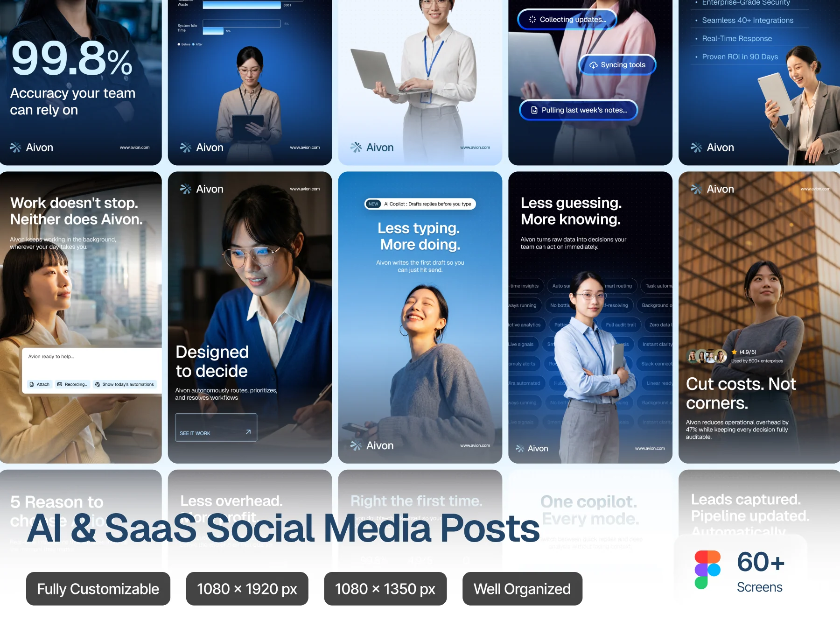Click the Aivon writes the first draft text
The height and width of the screenshot is (635, 840).
click(420, 266)
